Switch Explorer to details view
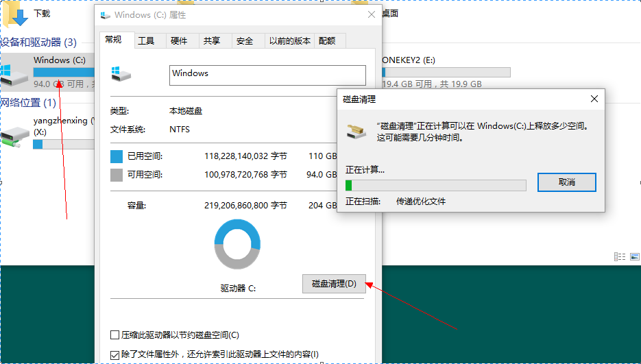The width and height of the screenshot is (641, 364). (619, 256)
